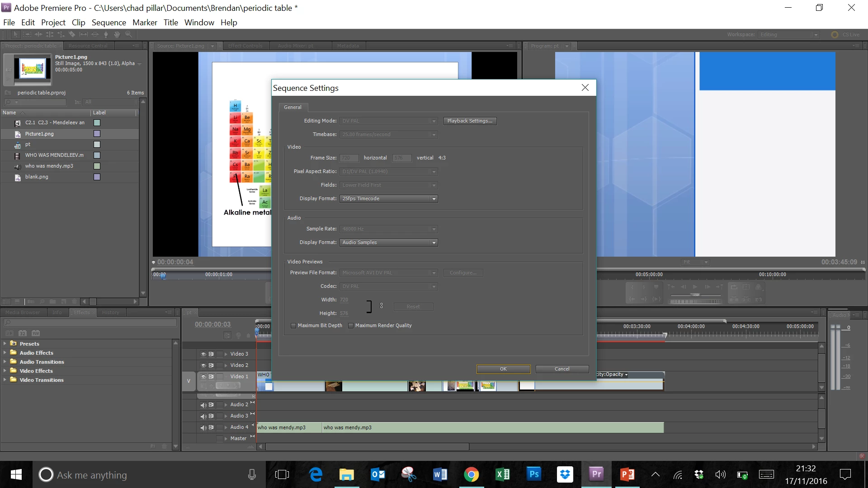This screenshot has height=488, width=868.
Task: Open the Sequence menu
Action: [x=108, y=23]
